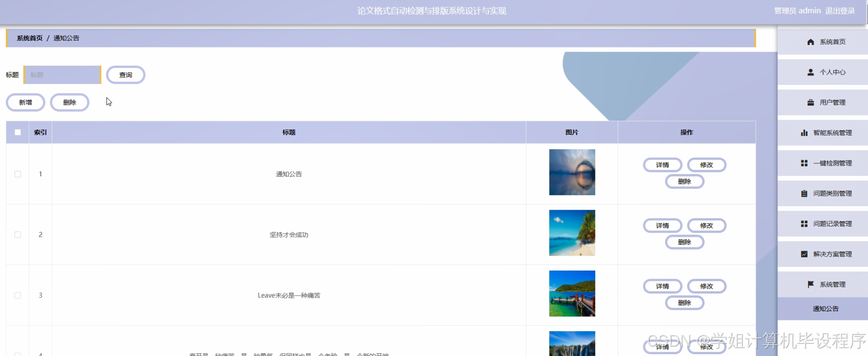Open 问题记录管理 in the sidebar menu
Screen dimensions: 868x356
point(823,224)
